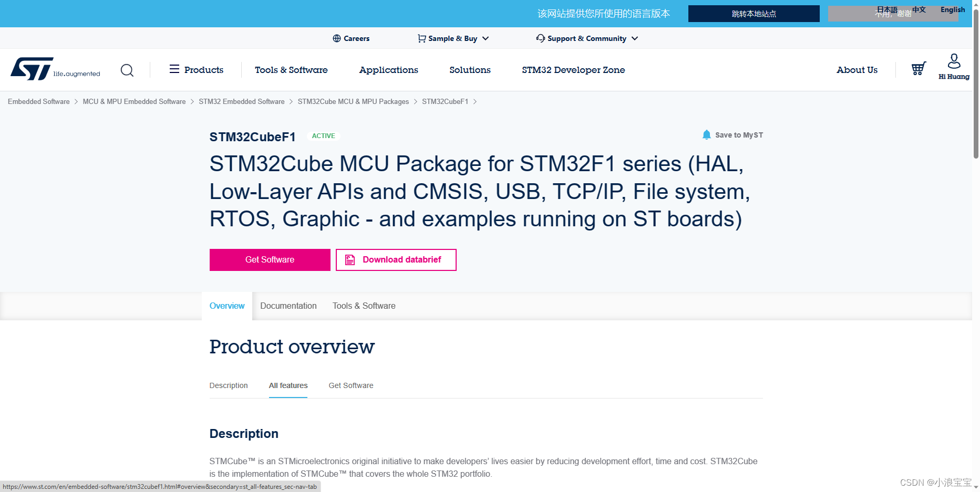Click the Product overview heading
This screenshot has height=492, width=980.
(292, 347)
